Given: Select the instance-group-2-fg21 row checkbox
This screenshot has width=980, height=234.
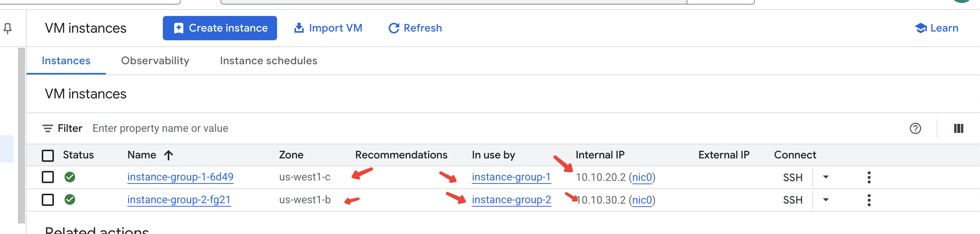Looking at the screenshot, I should [48, 200].
